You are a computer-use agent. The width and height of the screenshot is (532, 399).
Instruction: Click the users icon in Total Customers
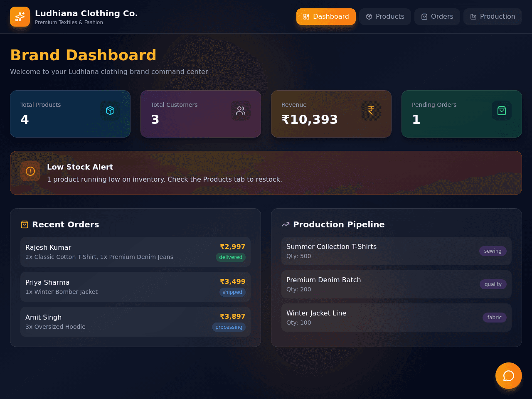pyautogui.click(x=241, y=111)
